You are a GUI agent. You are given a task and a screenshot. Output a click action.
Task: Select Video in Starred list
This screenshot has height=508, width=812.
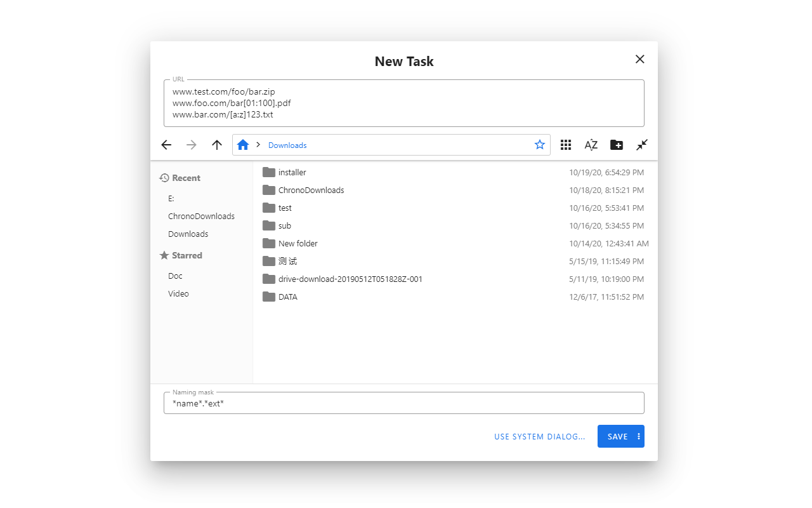pyautogui.click(x=178, y=293)
